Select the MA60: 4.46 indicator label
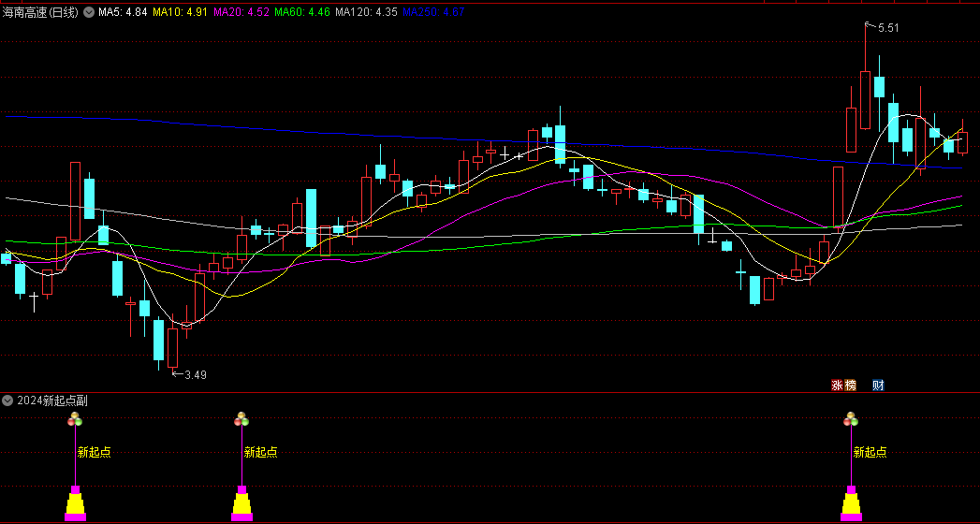Viewport: 980px width, 524px height. tap(302, 12)
